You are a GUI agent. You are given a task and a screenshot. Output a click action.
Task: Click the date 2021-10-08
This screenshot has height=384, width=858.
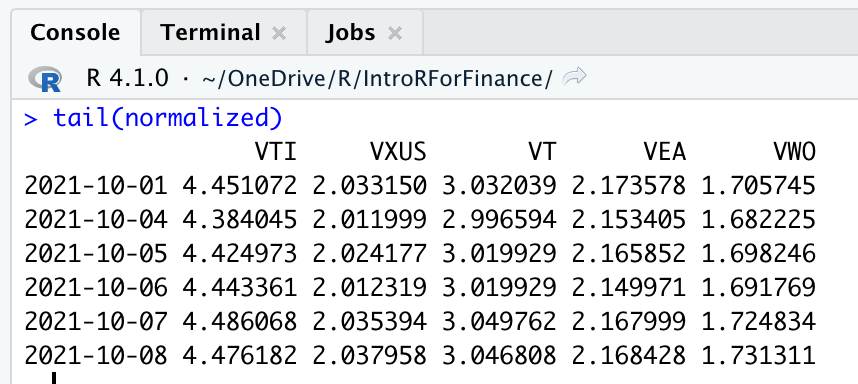pyautogui.click(x=96, y=356)
